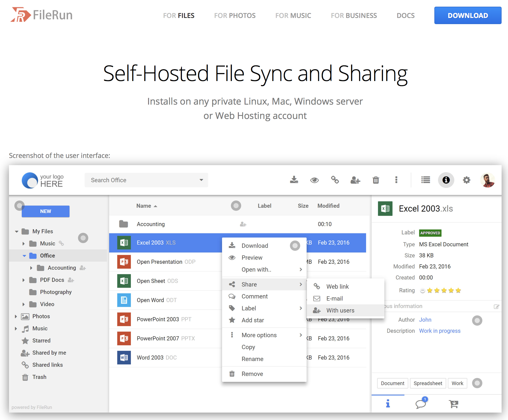Click the Open Sheet ODS file icon
The image size is (508, 420).
[x=124, y=281]
